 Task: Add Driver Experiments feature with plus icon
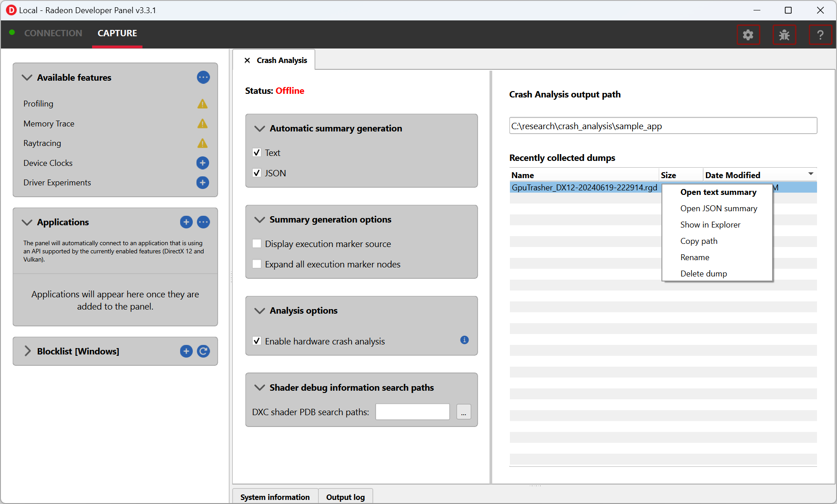click(x=202, y=183)
